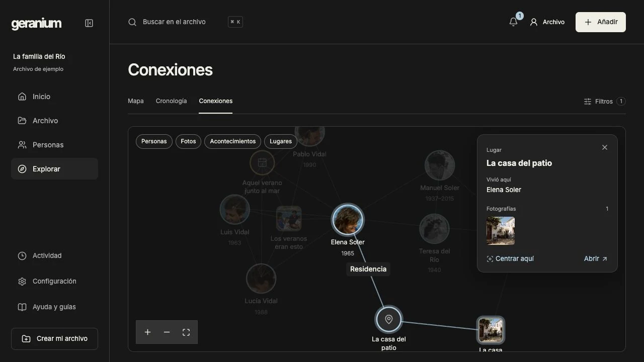Image resolution: width=644 pixels, height=362 pixels.
Task: Open Elena Soler's portrait node
Action: pyautogui.click(x=348, y=220)
